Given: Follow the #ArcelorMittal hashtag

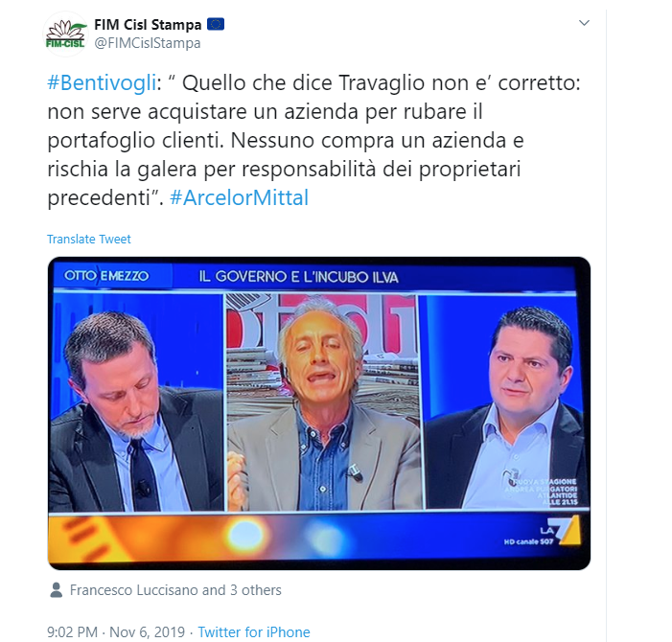Looking at the screenshot, I should tap(239, 197).
